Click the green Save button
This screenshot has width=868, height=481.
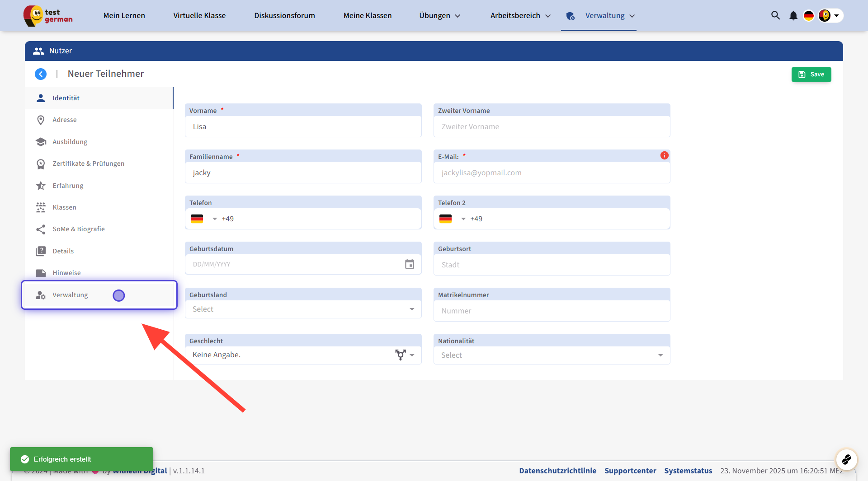tap(811, 75)
